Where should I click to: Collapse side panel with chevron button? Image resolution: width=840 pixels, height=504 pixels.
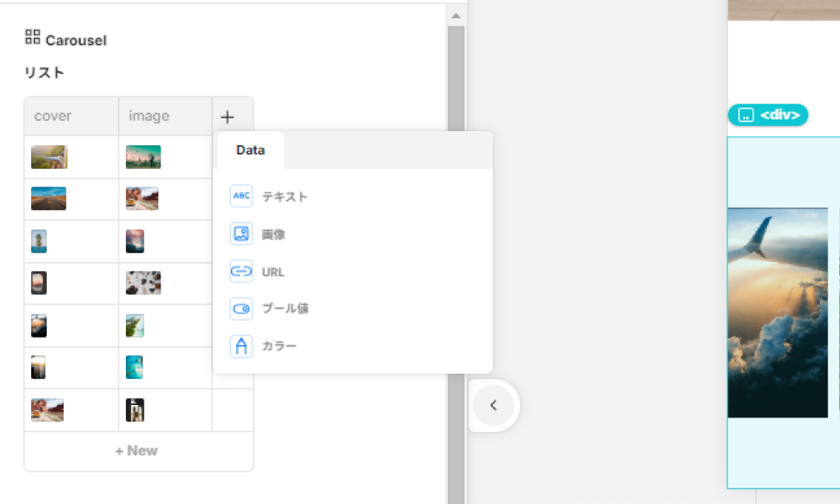tap(493, 406)
